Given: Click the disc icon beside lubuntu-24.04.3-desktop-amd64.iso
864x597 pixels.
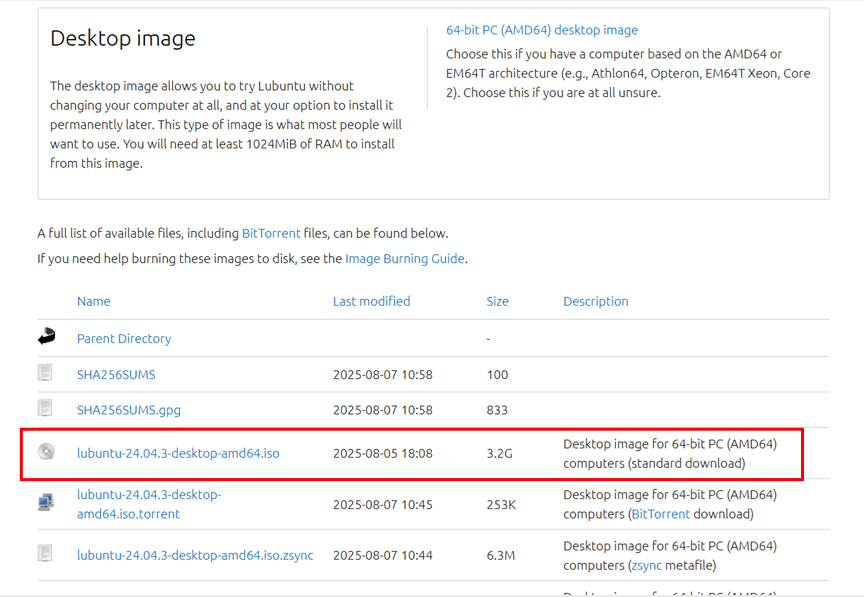Looking at the screenshot, I should [46, 451].
